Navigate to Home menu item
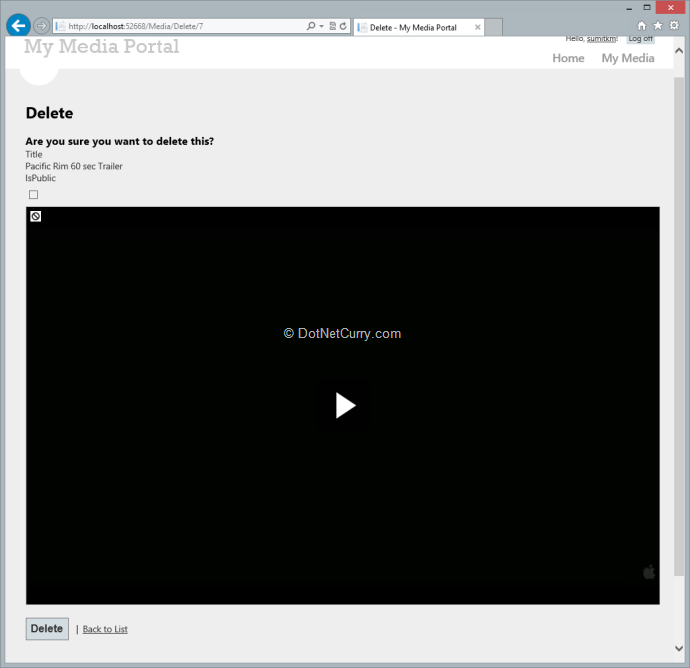 pyautogui.click(x=568, y=58)
